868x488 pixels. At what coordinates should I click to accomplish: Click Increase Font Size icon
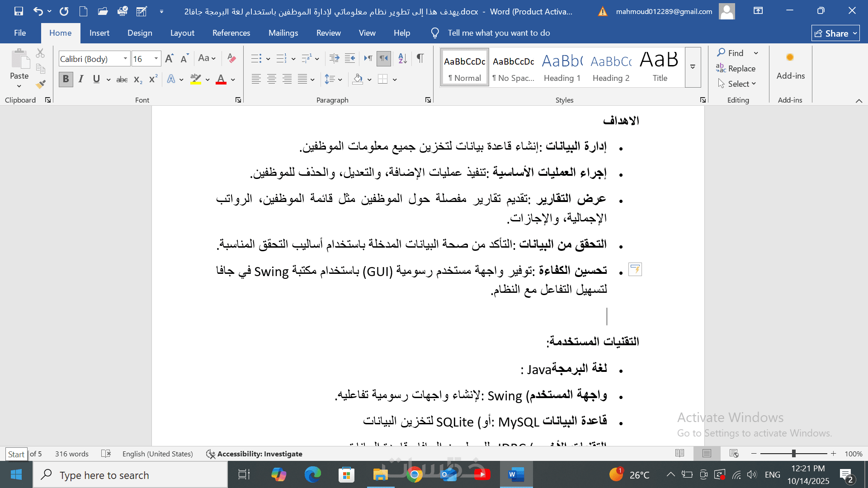click(x=169, y=58)
